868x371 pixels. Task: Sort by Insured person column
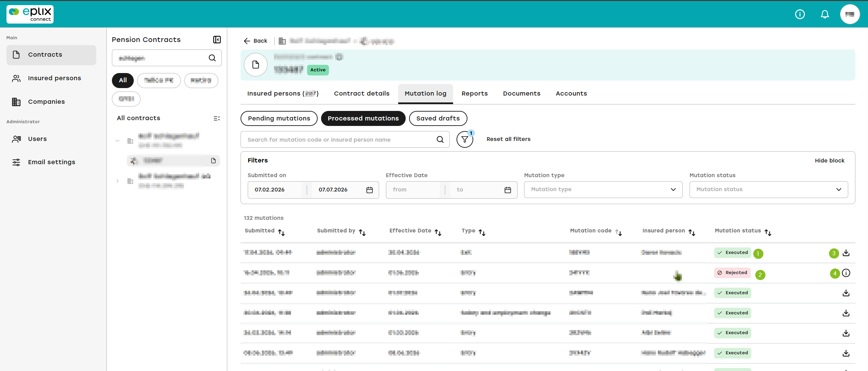tap(692, 232)
